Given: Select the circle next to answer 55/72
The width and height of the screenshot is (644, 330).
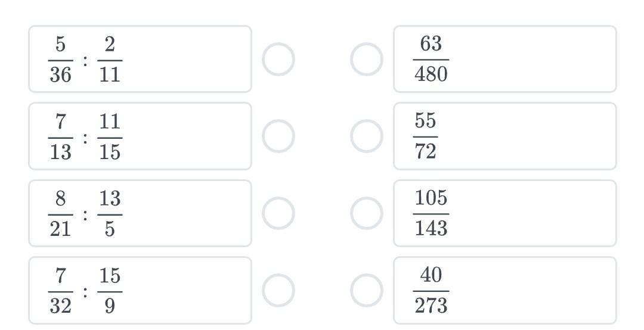Looking at the screenshot, I should [367, 136].
